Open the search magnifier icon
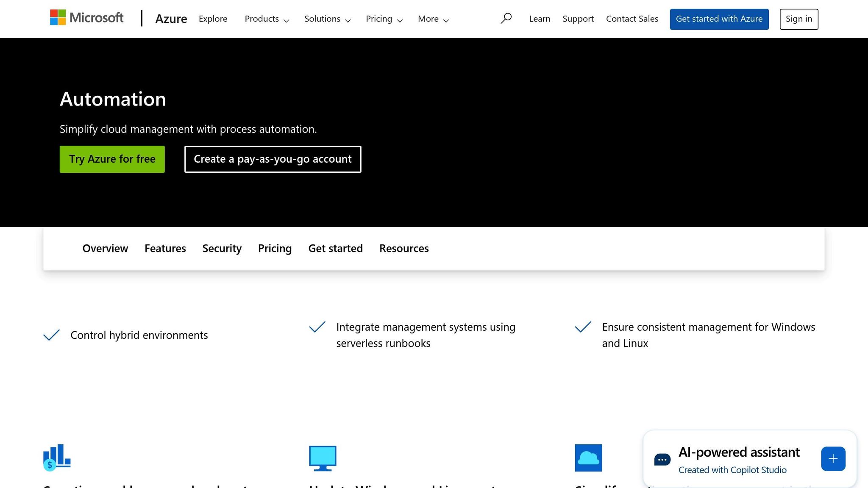This screenshot has height=488, width=868. point(506,19)
